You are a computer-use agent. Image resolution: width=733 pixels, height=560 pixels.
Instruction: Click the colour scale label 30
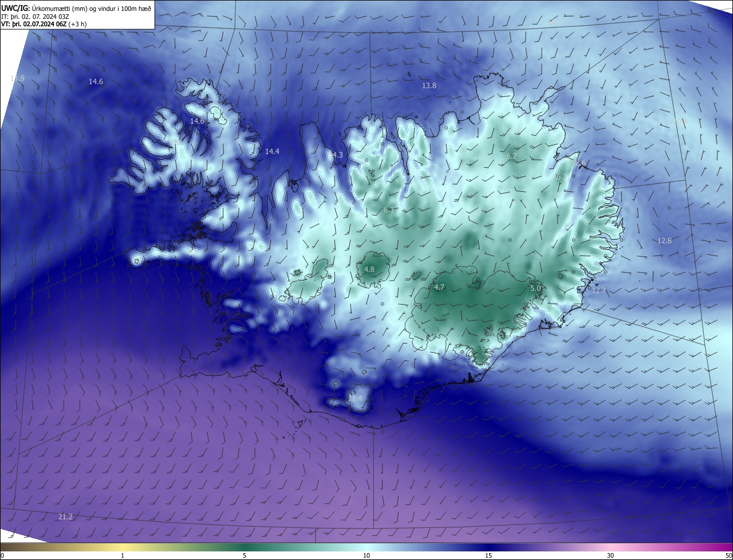click(x=610, y=555)
